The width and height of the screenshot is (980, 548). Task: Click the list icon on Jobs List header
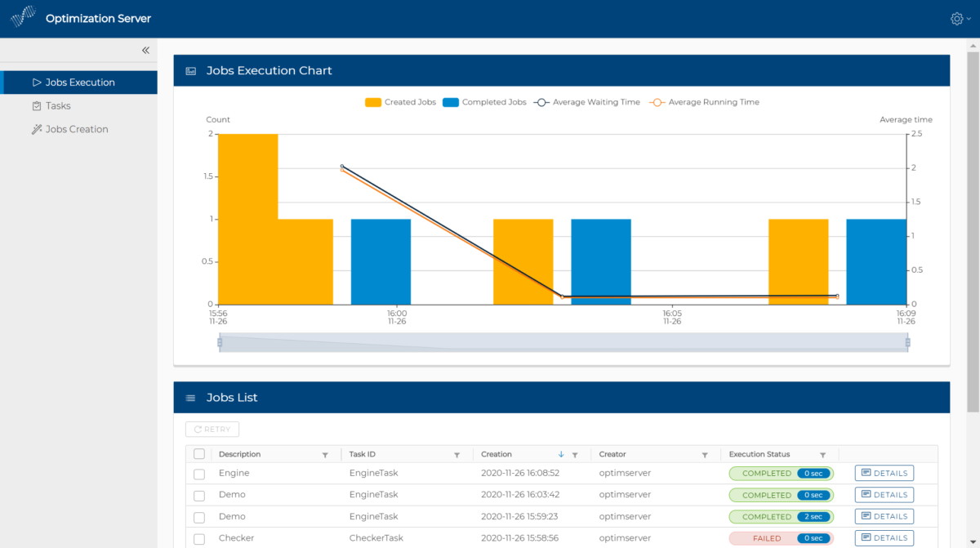[190, 397]
